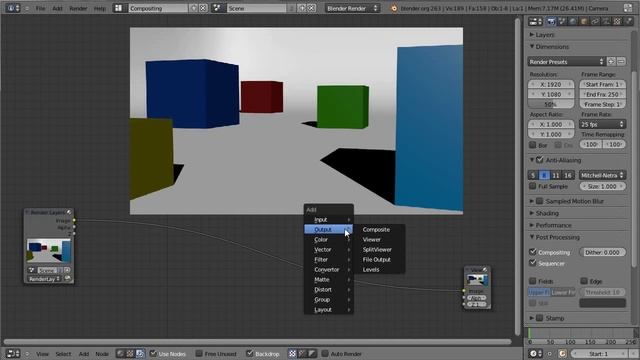Click timeline editor type icon
The width and height of the screenshot is (640, 360).
[x=536, y=353]
